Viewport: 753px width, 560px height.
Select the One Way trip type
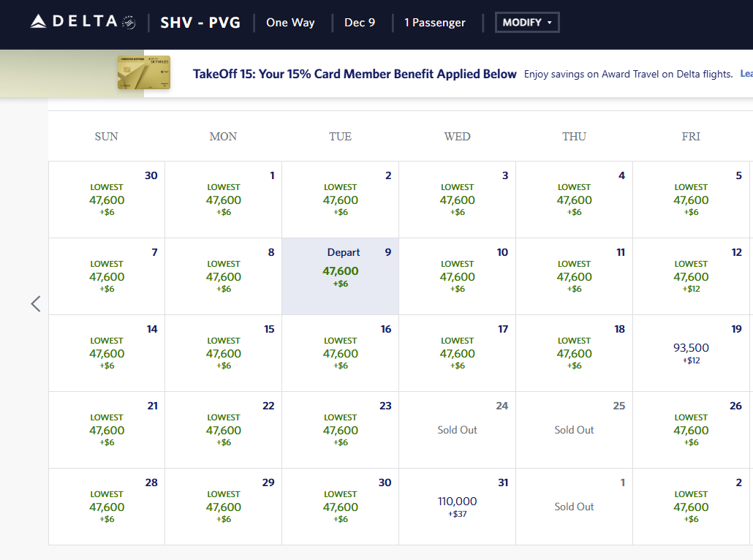pos(290,23)
